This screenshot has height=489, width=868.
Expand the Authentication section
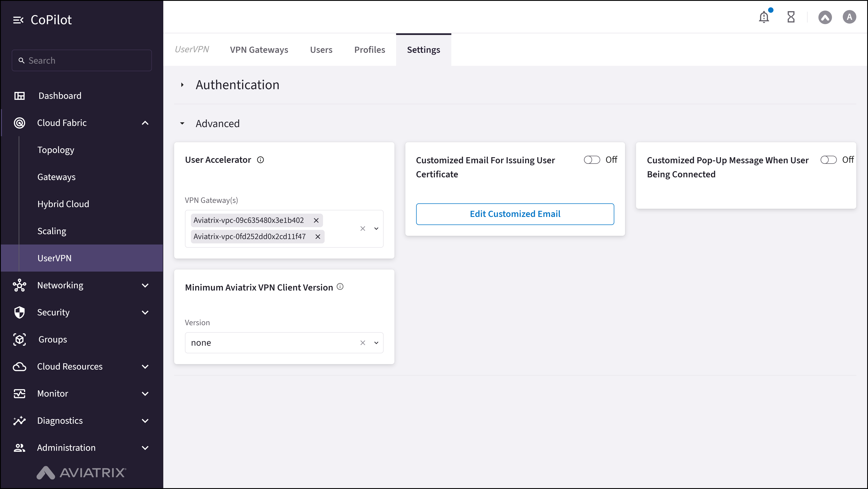pyautogui.click(x=182, y=85)
